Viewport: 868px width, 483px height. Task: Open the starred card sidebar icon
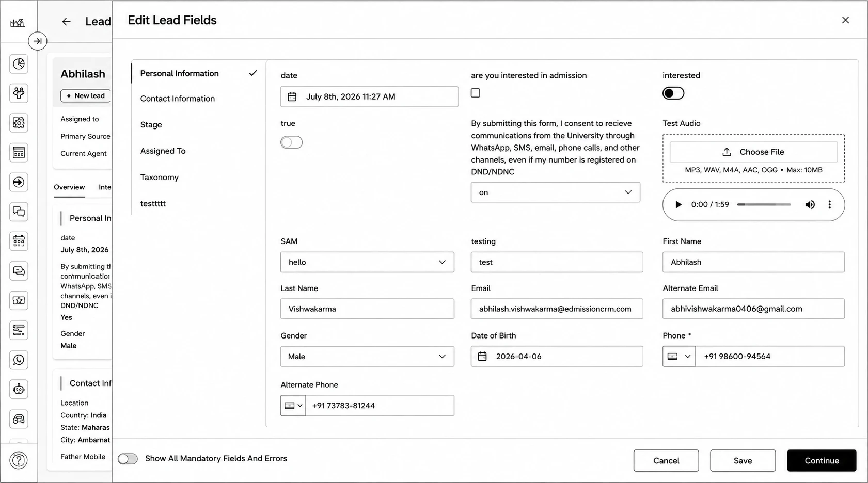(x=19, y=300)
